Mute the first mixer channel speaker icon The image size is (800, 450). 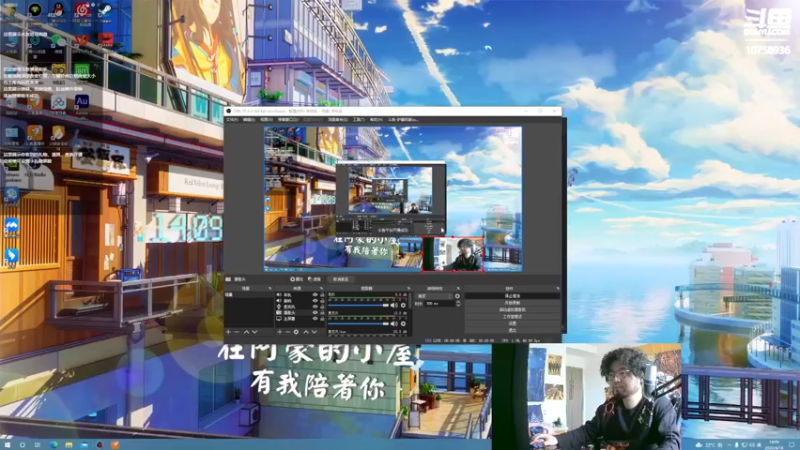coord(394,305)
